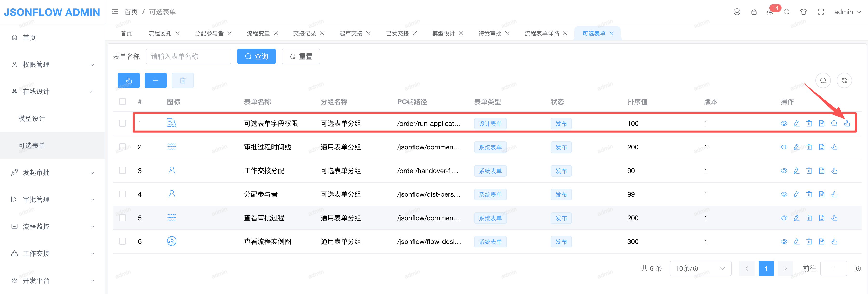Check the checkbox for row 1
The image size is (868, 294).
pos(122,123)
